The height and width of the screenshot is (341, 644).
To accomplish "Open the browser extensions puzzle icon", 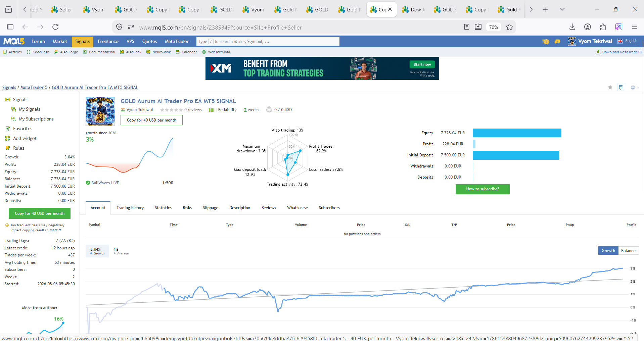I will [x=603, y=27].
